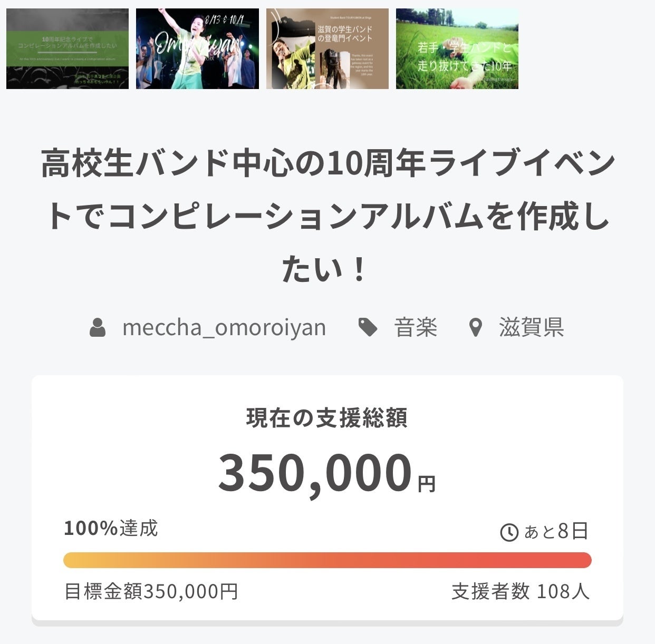Viewport: 655px width, 644px height.
Task: Click the 支援者数 108人 supporters count
Action: pyautogui.click(x=521, y=592)
